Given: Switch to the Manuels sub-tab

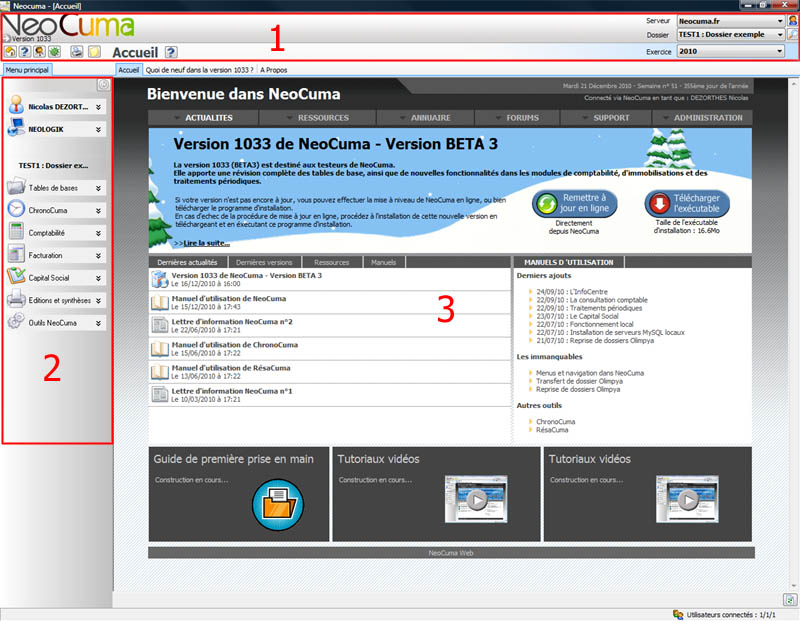Looking at the screenshot, I should pos(384,262).
